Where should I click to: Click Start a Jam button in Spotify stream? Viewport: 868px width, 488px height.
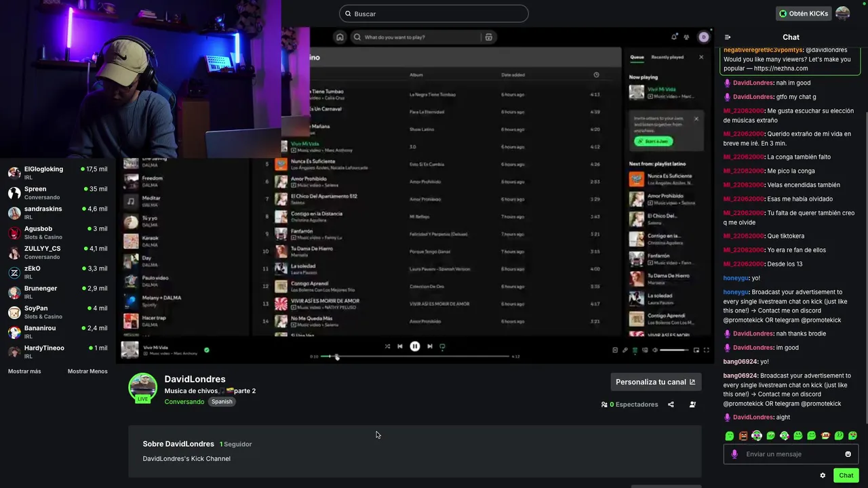point(652,141)
